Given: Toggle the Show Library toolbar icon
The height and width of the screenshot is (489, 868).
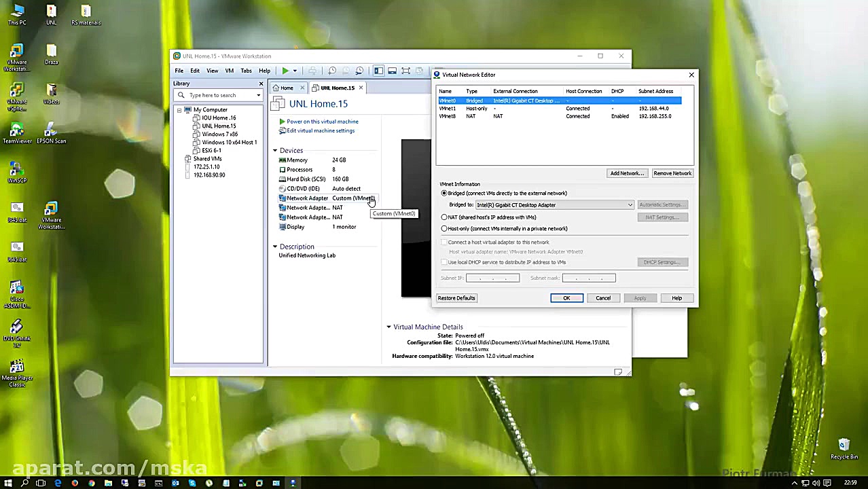Looking at the screenshot, I should click(x=378, y=71).
